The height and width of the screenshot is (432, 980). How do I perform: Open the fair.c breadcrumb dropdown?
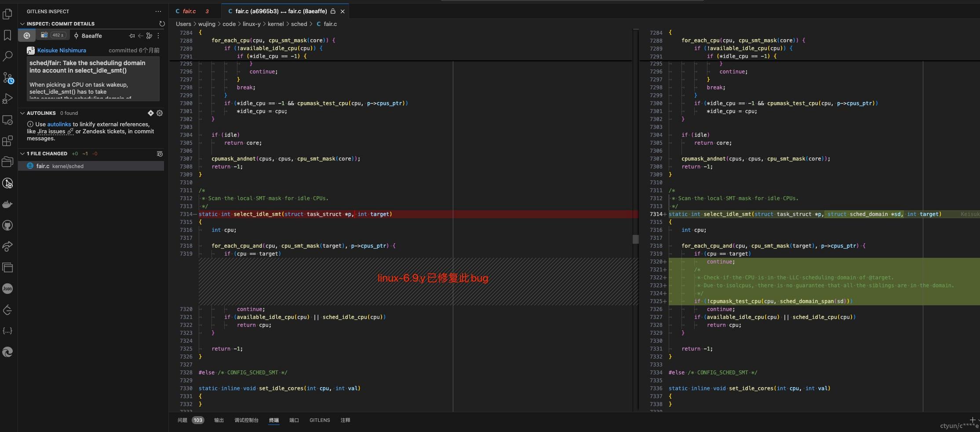click(327, 24)
